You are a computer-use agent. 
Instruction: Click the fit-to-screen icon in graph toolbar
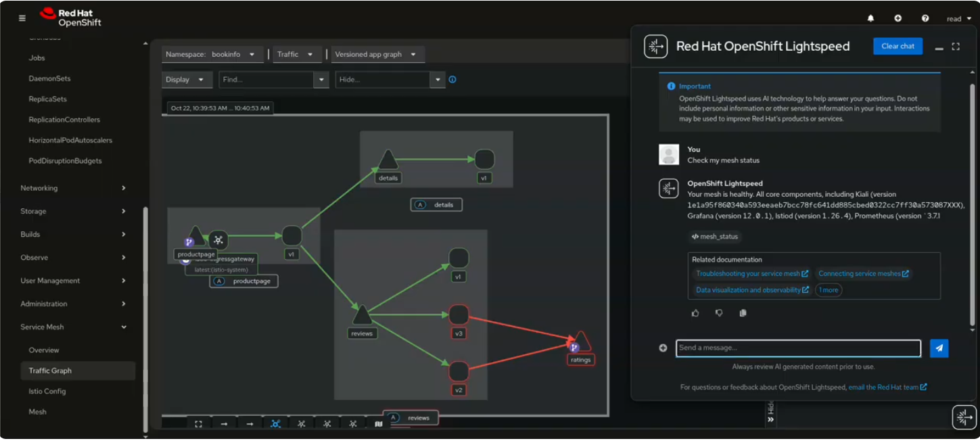(x=198, y=424)
